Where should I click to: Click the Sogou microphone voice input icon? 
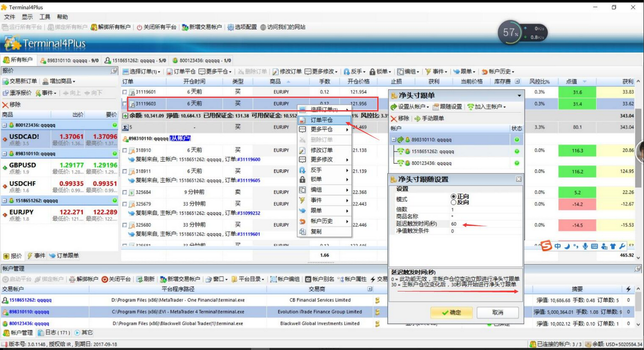[585, 246]
